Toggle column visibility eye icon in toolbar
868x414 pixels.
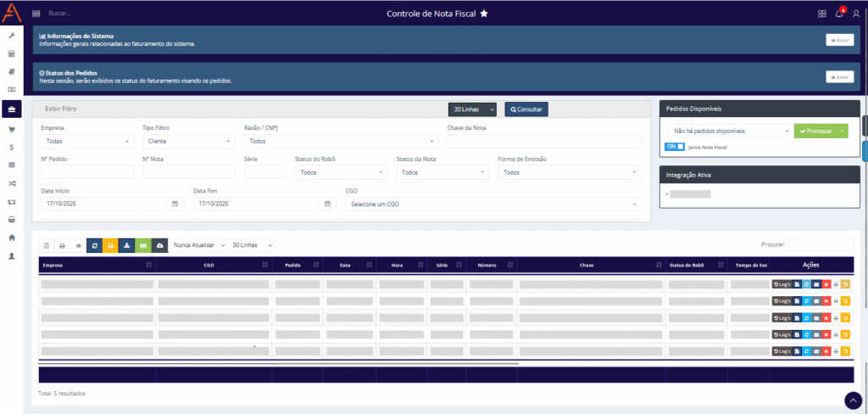pyautogui.click(x=78, y=245)
